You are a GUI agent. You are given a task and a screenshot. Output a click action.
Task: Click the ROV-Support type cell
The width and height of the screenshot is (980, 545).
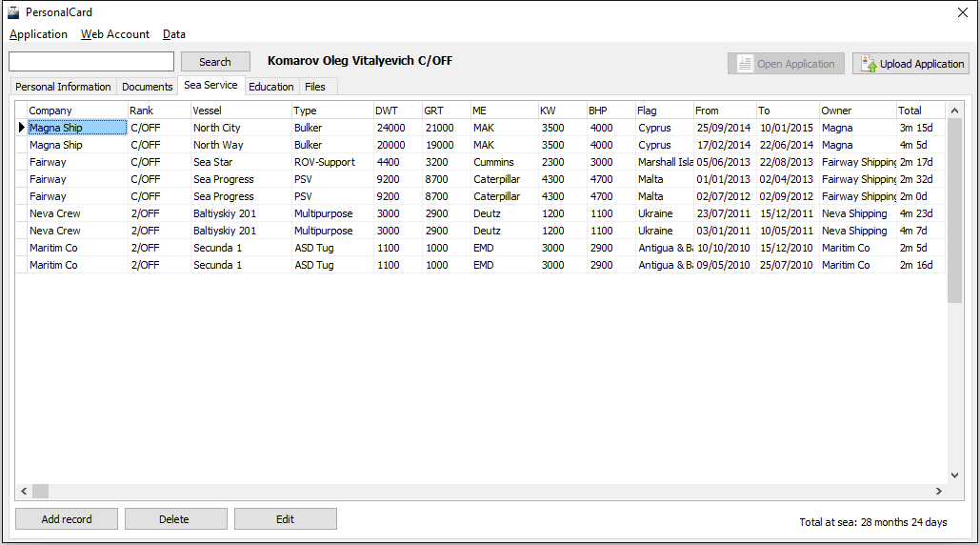[331, 162]
